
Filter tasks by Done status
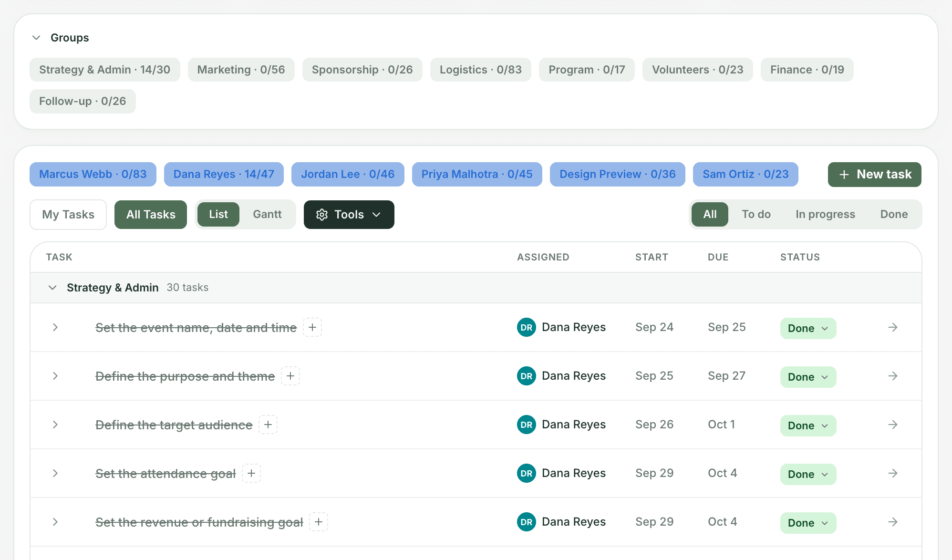894,214
